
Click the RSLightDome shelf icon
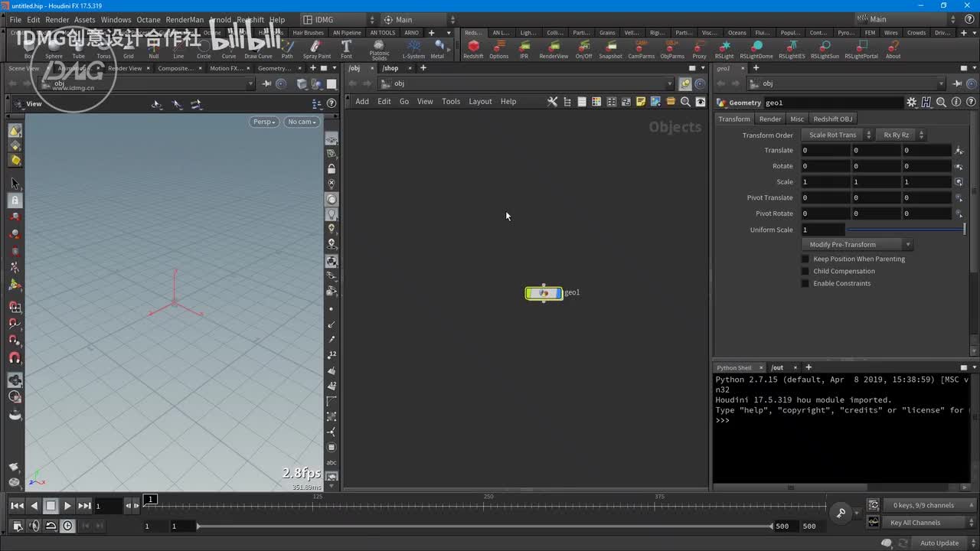pos(756,47)
